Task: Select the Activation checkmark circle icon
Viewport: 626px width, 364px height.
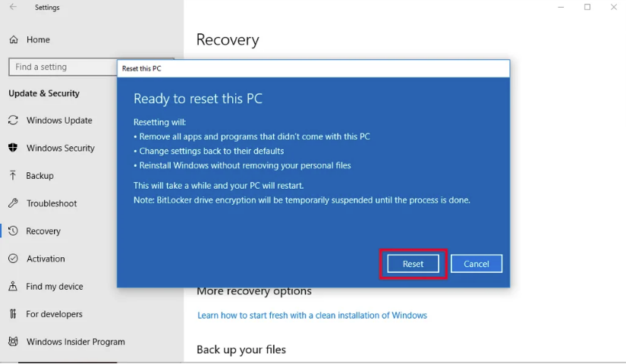Action: pos(13,259)
